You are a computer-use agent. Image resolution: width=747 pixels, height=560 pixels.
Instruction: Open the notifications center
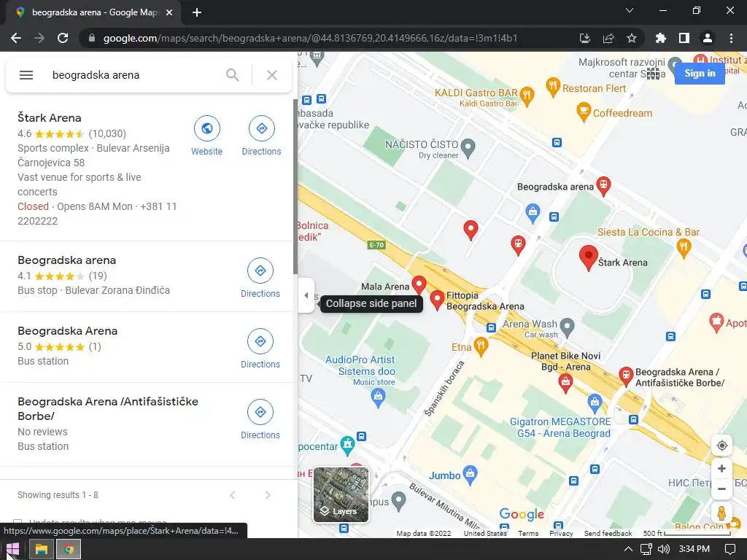[x=729, y=550]
